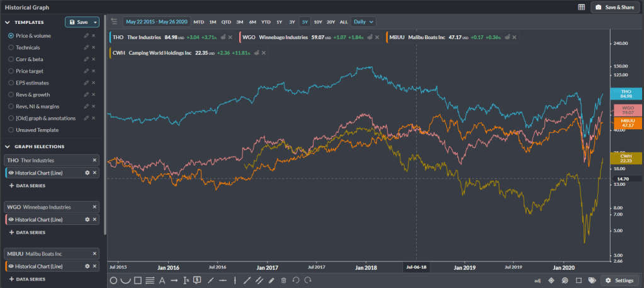Viewport: 644px width, 288px height.
Task: Open the Daily frequency dropdown
Action: [x=363, y=21]
